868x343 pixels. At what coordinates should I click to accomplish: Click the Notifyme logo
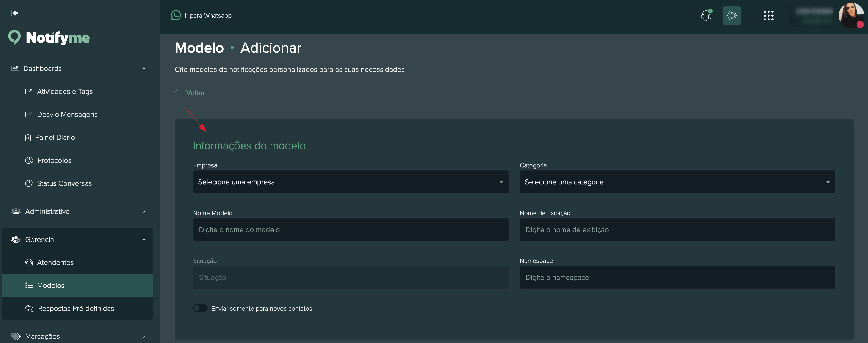click(x=49, y=38)
